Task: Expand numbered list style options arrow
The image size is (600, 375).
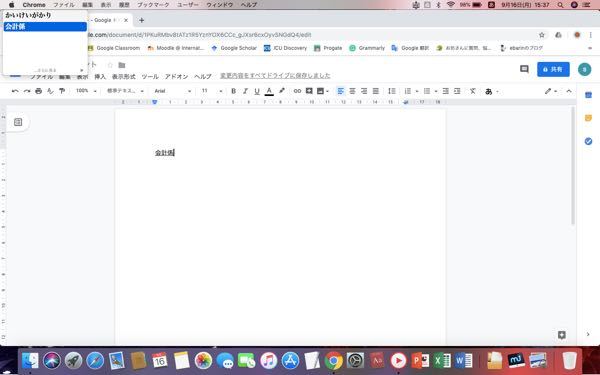Action: point(417,91)
